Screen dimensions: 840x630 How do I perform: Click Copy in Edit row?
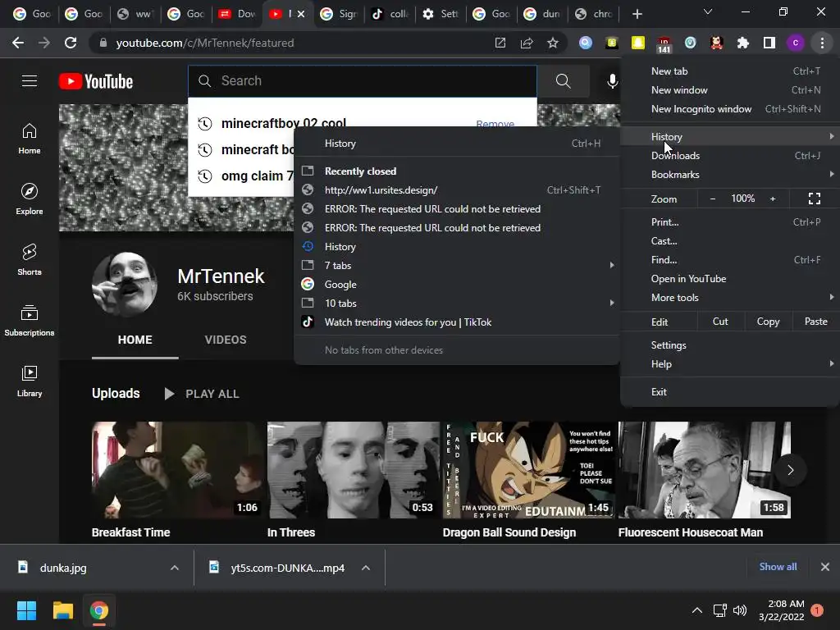pyautogui.click(x=768, y=322)
